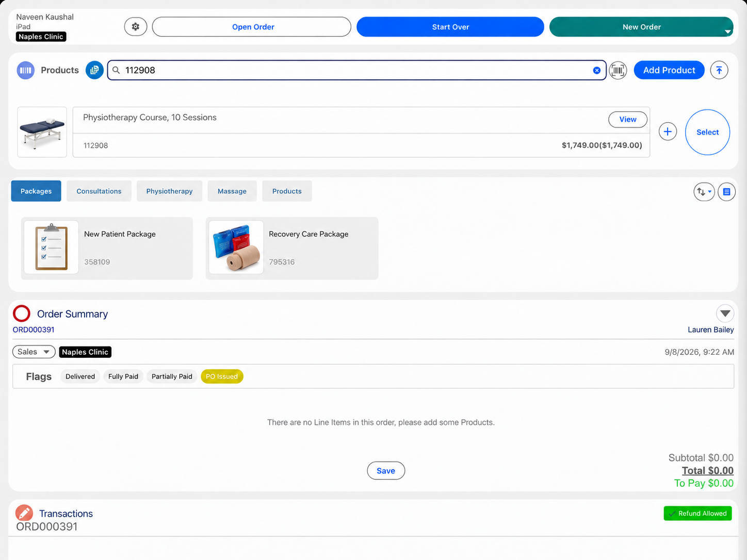Add Physiotherapy Course with plus icon
747x560 pixels.
668,131
